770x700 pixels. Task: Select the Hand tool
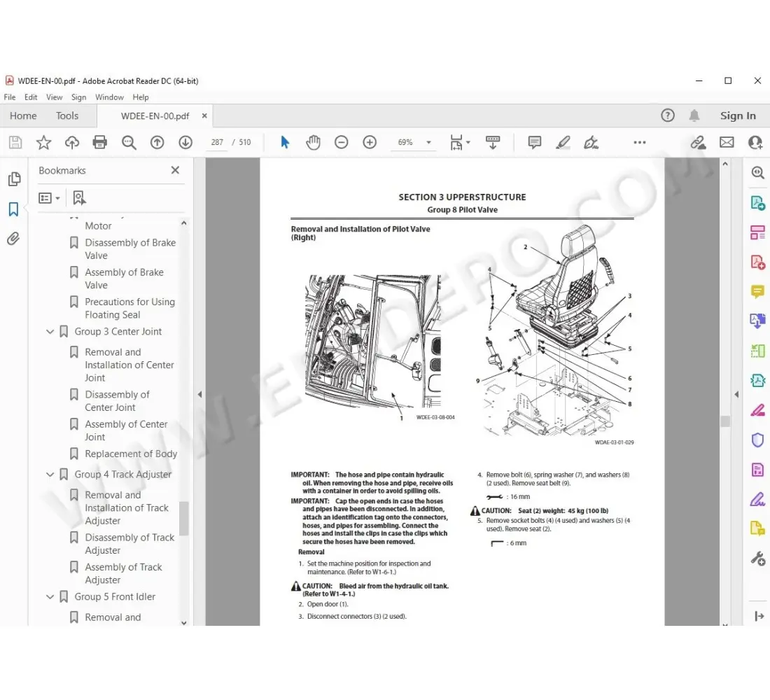[x=313, y=142]
